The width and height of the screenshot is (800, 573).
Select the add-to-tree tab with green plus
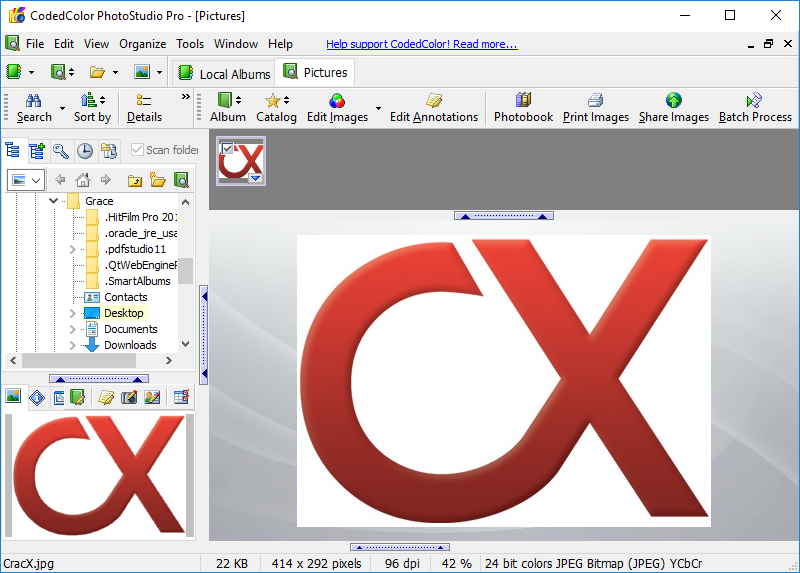click(x=37, y=151)
